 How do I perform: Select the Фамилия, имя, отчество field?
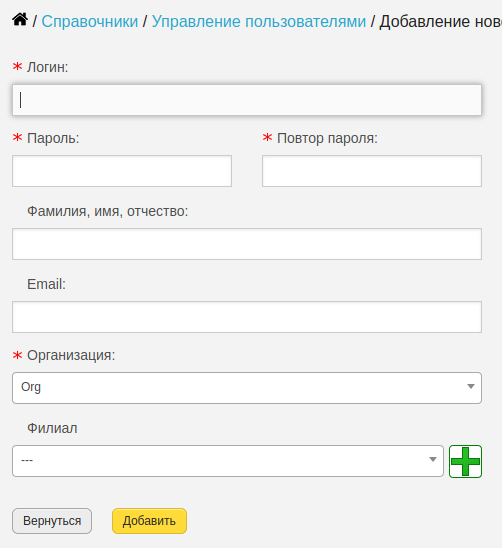coord(247,244)
